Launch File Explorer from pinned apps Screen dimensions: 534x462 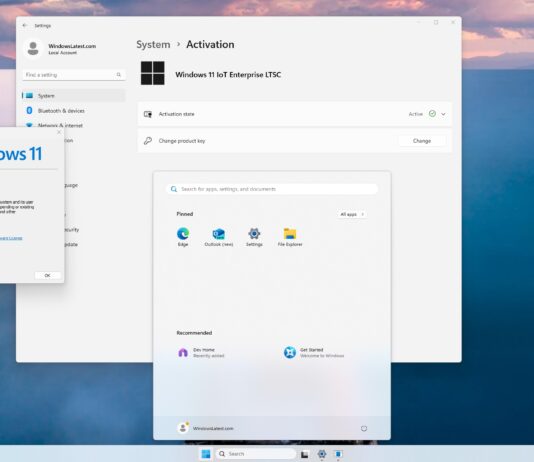click(290, 237)
